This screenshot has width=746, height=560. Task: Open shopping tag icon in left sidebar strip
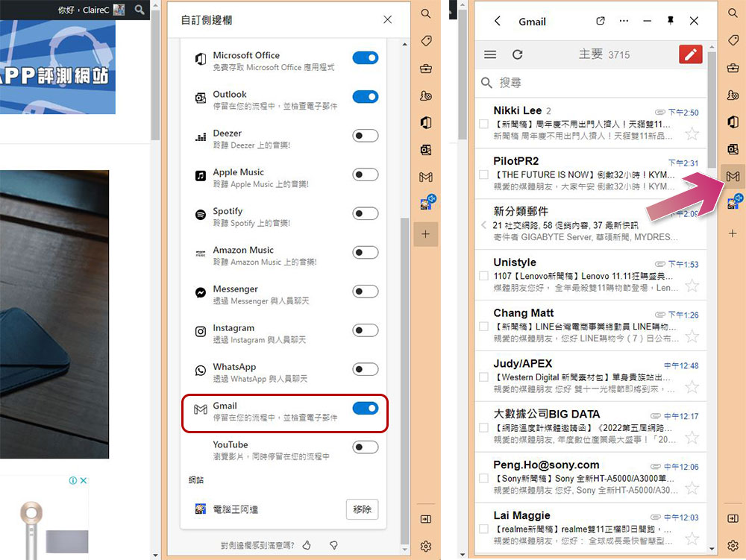click(x=426, y=41)
